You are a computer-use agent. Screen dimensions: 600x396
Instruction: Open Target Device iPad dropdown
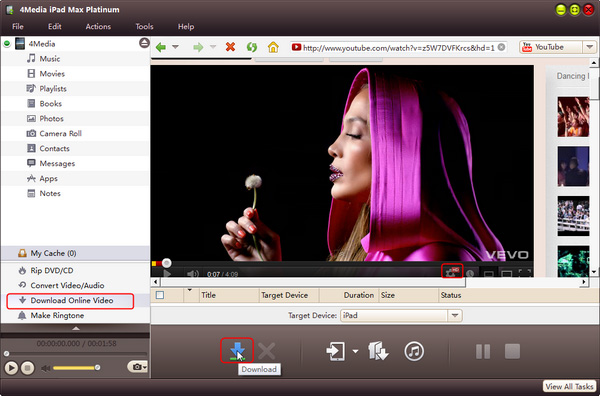455,316
